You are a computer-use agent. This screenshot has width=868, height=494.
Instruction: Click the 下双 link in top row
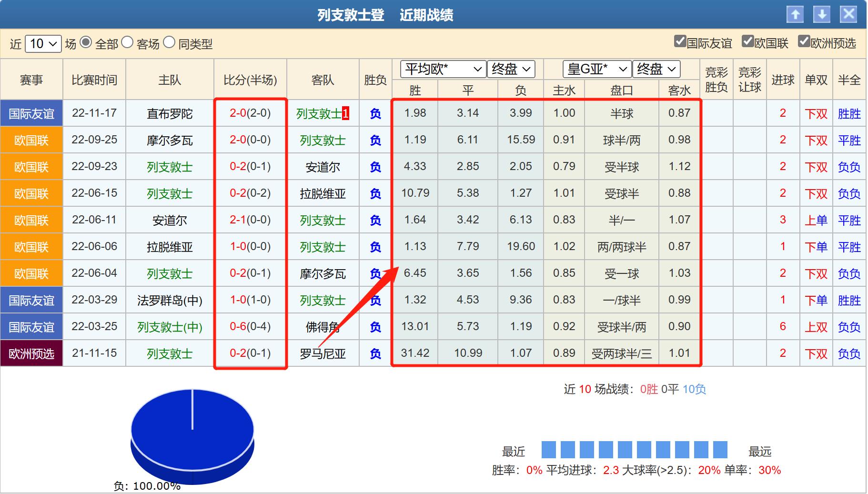tap(816, 113)
